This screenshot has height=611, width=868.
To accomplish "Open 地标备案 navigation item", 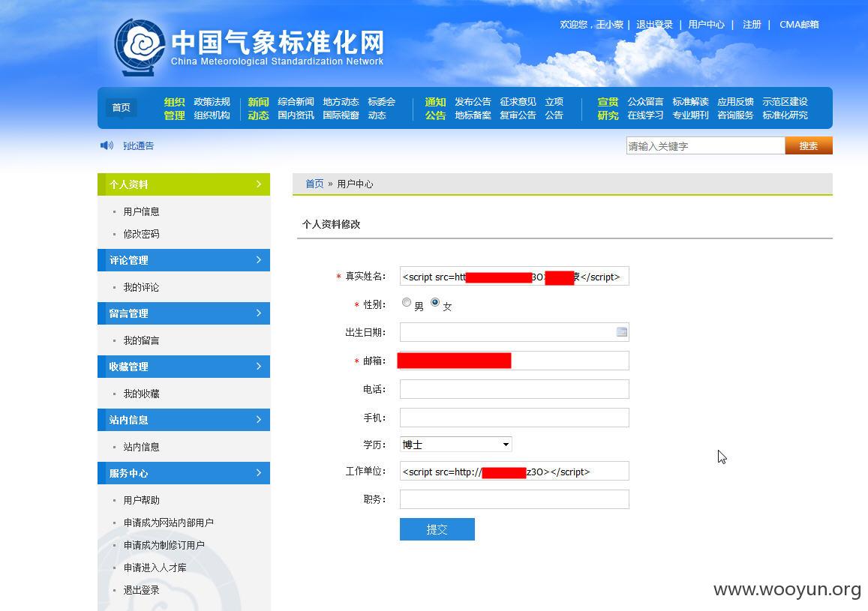I will [x=473, y=115].
